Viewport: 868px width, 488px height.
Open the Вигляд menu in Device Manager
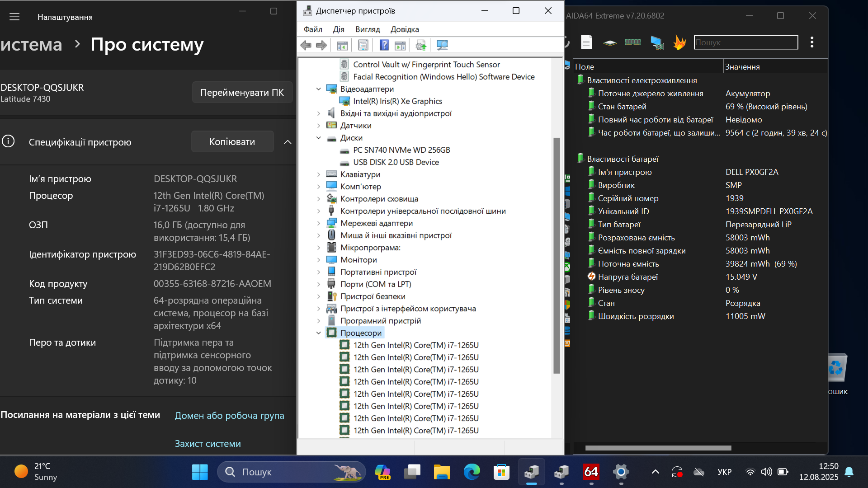[368, 29]
